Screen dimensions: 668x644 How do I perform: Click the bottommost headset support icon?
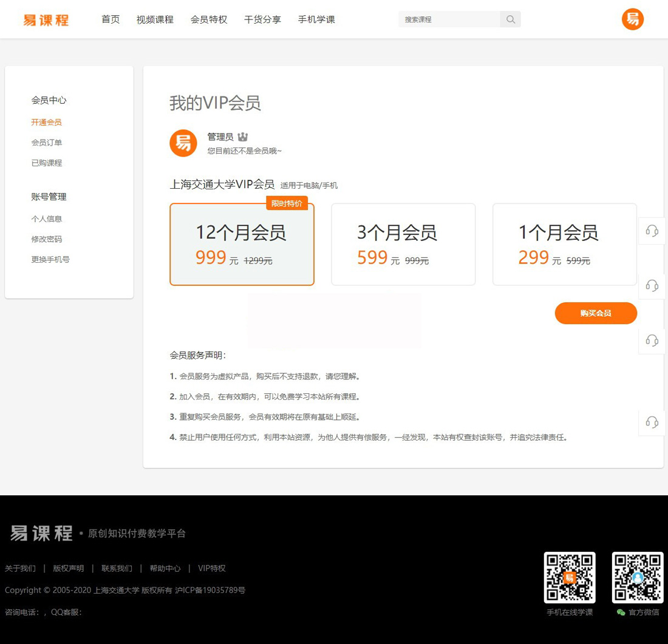tap(652, 422)
